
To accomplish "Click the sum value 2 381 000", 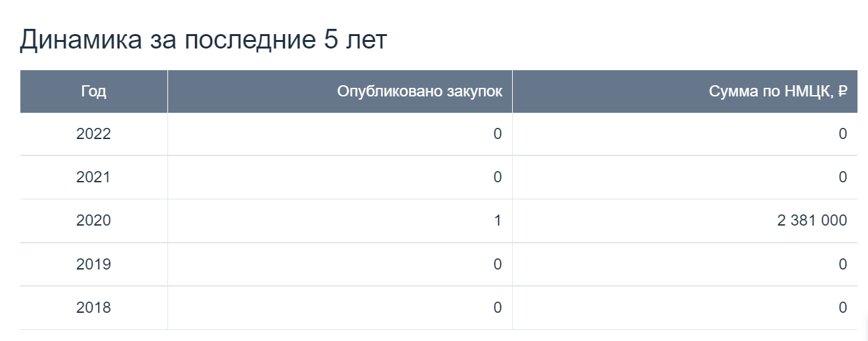I will (812, 221).
